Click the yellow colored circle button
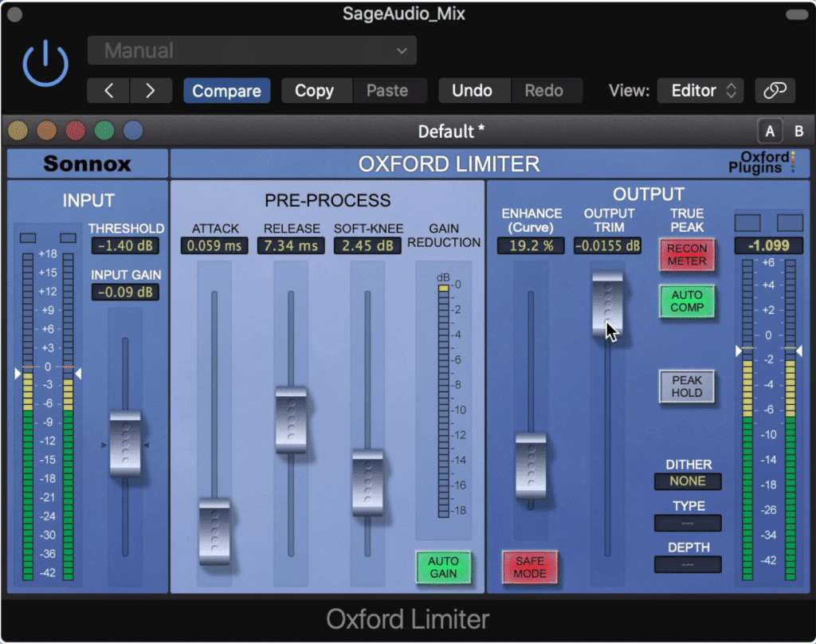 click(x=18, y=131)
